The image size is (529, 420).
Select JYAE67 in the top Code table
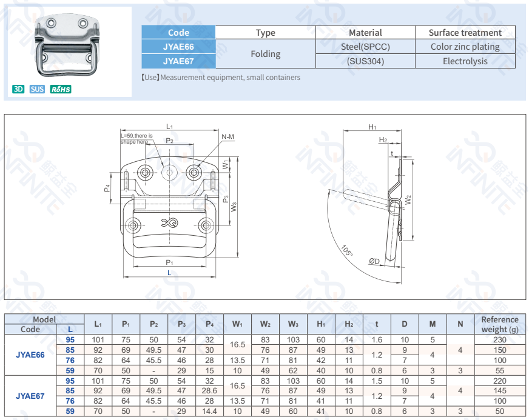pyautogui.click(x=178, y=61)
